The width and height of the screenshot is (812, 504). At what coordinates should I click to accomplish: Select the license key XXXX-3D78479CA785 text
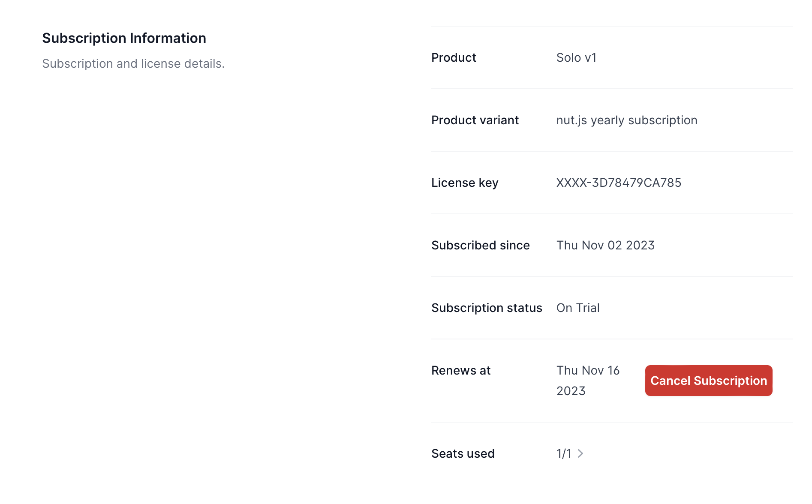619,183
